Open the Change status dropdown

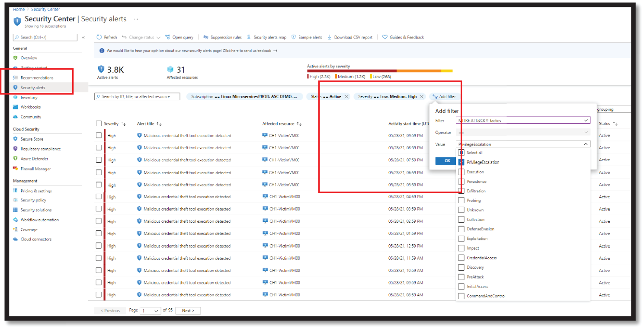[141, 37]
